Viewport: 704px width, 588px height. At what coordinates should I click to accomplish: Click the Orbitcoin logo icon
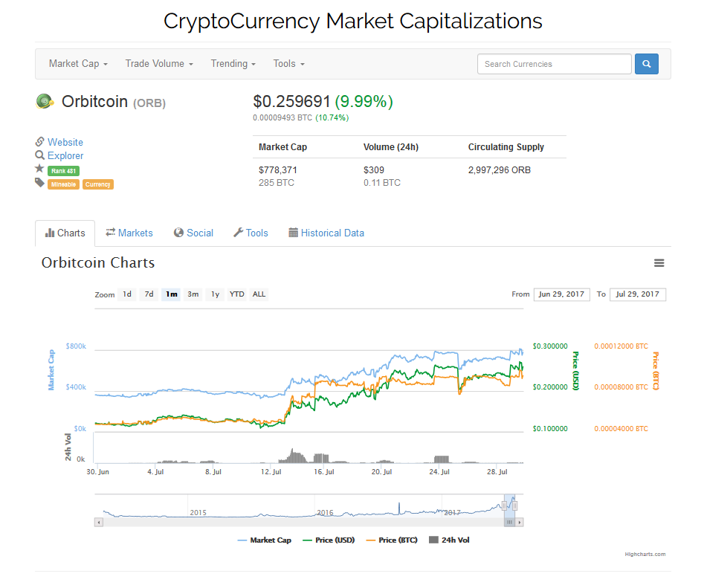(45, 101)
